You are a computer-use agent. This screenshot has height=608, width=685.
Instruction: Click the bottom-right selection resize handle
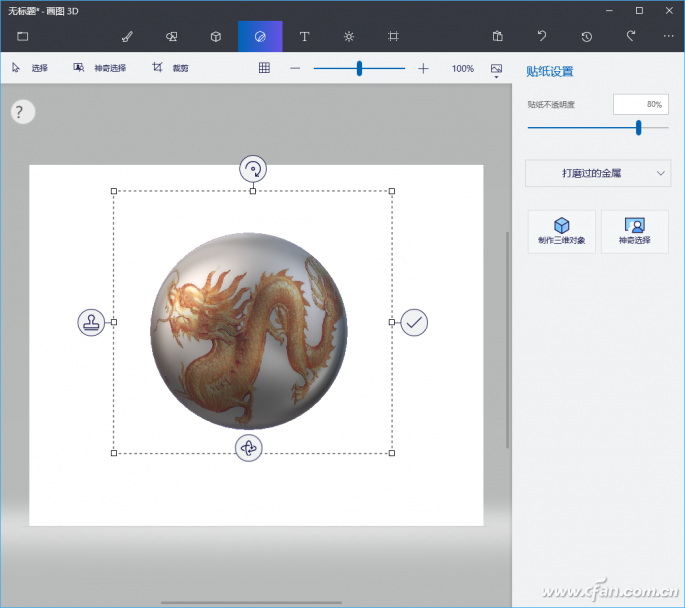[392, 453]
